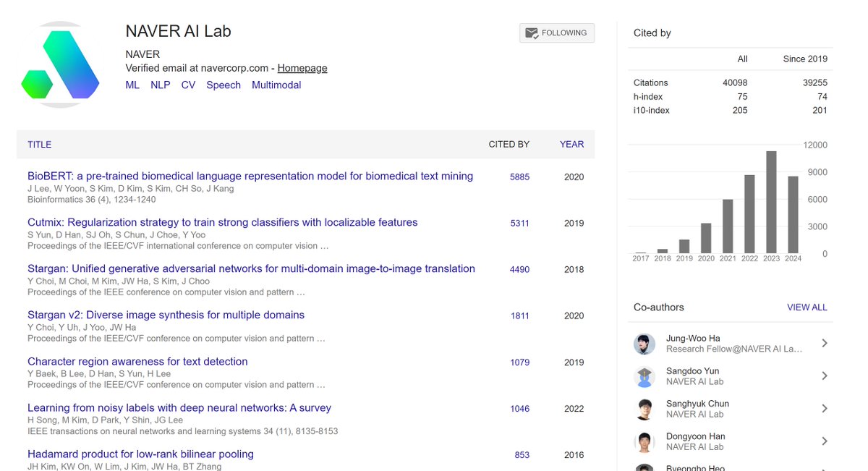Expand chevron beside Jung-Woo Ha

click(x=825, y=344)
